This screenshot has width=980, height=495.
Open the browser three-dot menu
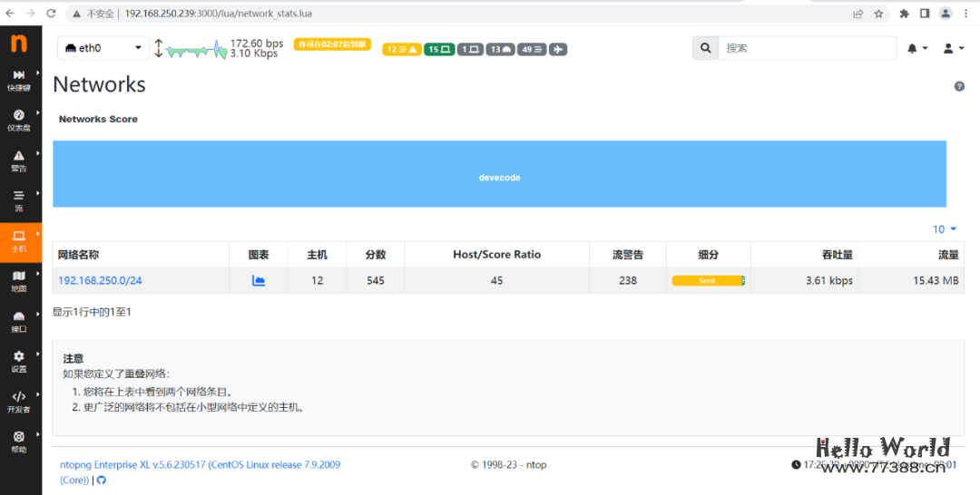point(966,13)
